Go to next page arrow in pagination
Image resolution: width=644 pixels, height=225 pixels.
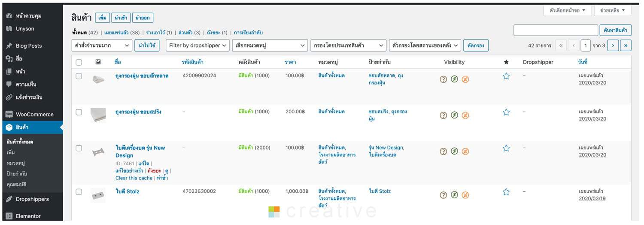tap(613, 46)
